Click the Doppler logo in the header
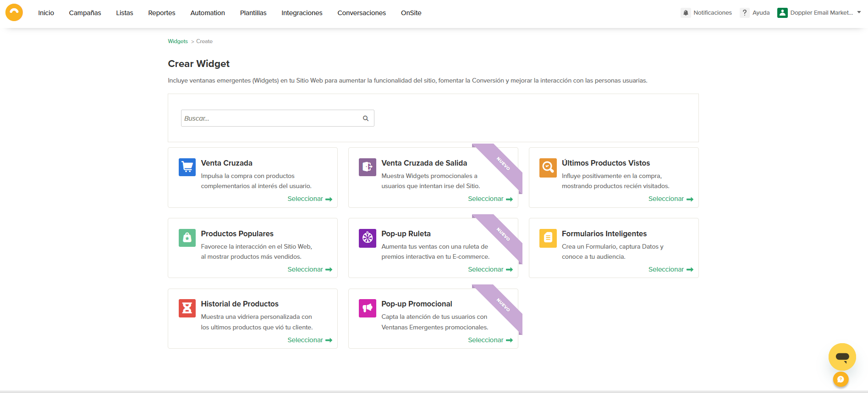 click(x=14, y=13)
